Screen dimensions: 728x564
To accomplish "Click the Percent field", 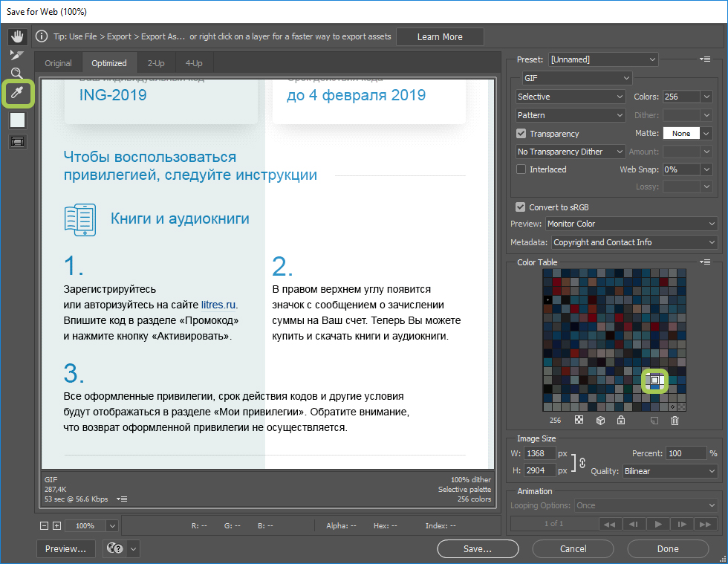I will 686,453.
